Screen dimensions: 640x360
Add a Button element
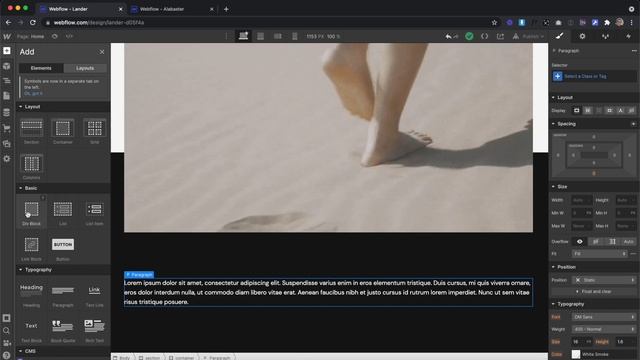pyautogui.click(x=63, y=248)
